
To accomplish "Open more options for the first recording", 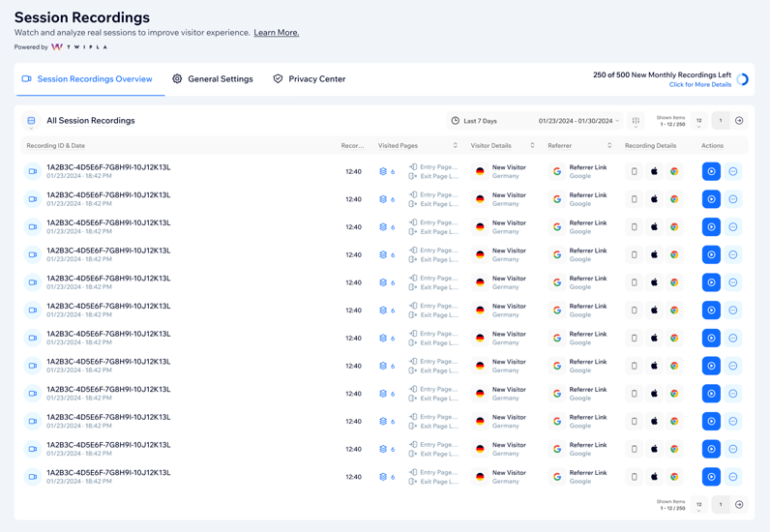I will (x=732, y=171).
